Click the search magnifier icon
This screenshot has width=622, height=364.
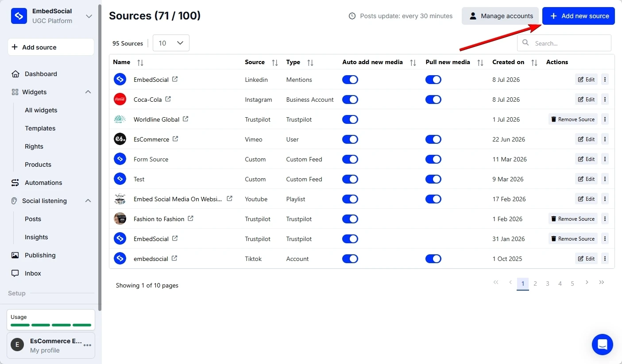point(526,43)
